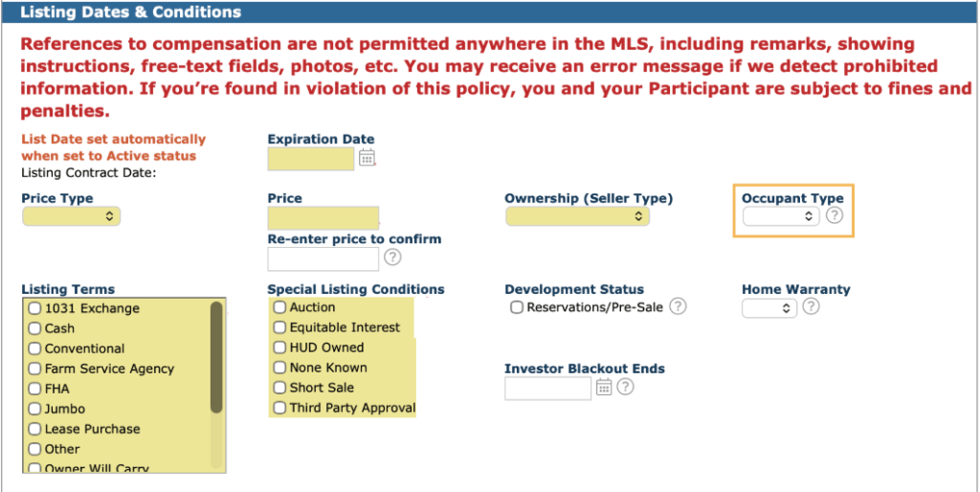This screenshot has height=492, width=980.
Task: Open the Occupant Type dropdown
Action: [781, 216]
